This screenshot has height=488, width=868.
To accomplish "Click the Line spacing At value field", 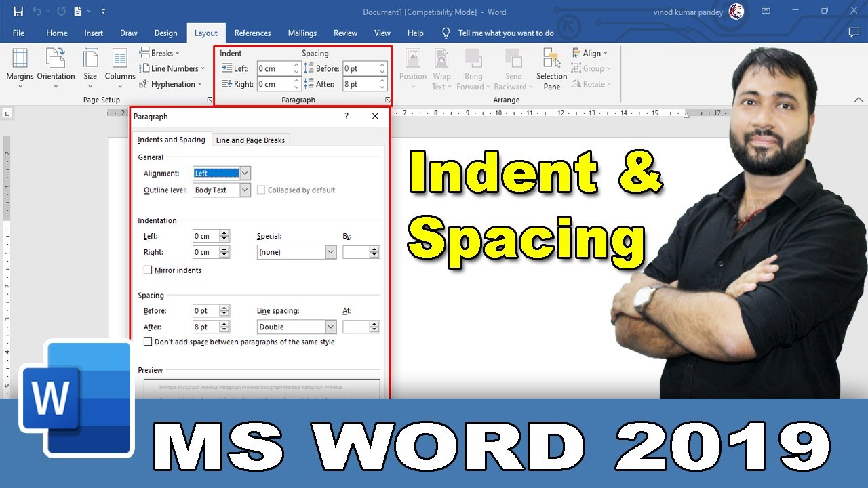I will (x=356, y=327).
